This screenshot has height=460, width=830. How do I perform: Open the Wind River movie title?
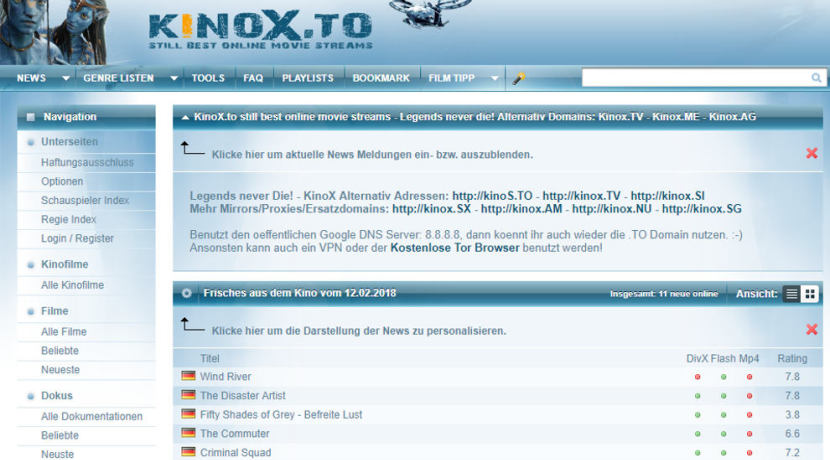coord(225,376)
